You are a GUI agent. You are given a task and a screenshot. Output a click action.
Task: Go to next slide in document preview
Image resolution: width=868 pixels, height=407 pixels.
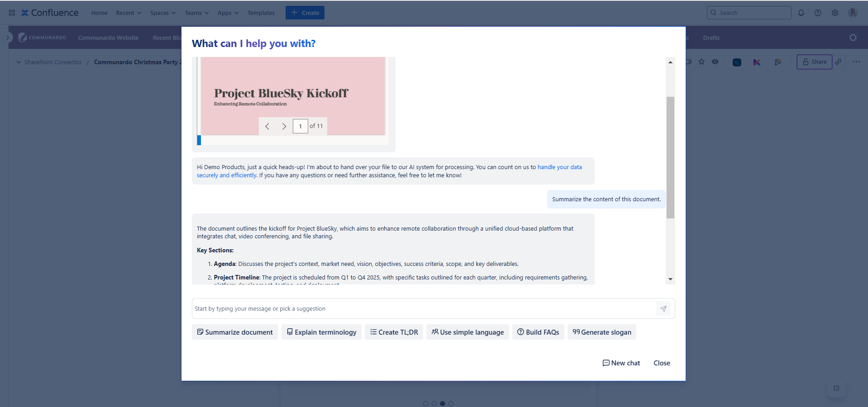284,127
